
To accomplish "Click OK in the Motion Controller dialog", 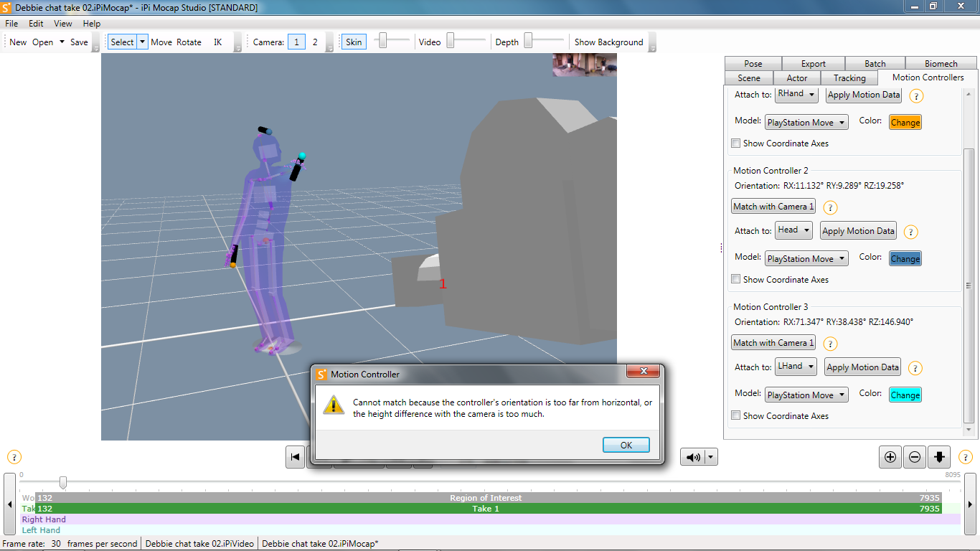I will click(x=626, y=446).
